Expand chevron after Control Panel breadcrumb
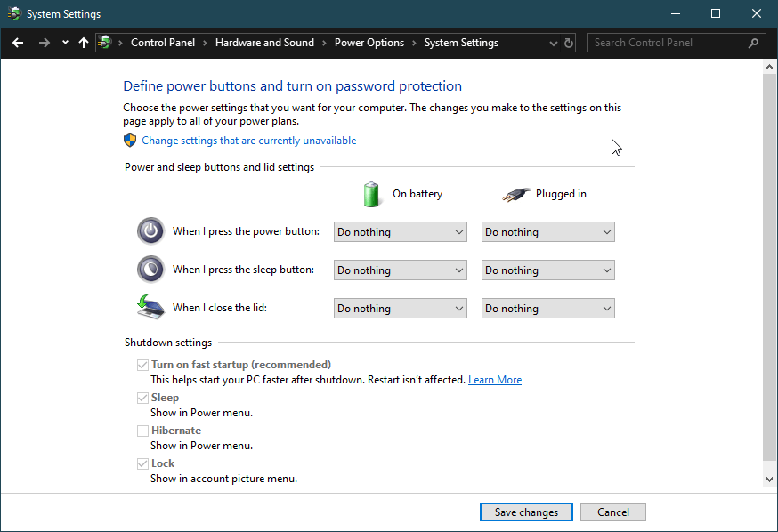This screenshot has width=778, height=532. (x=205, y=43)
